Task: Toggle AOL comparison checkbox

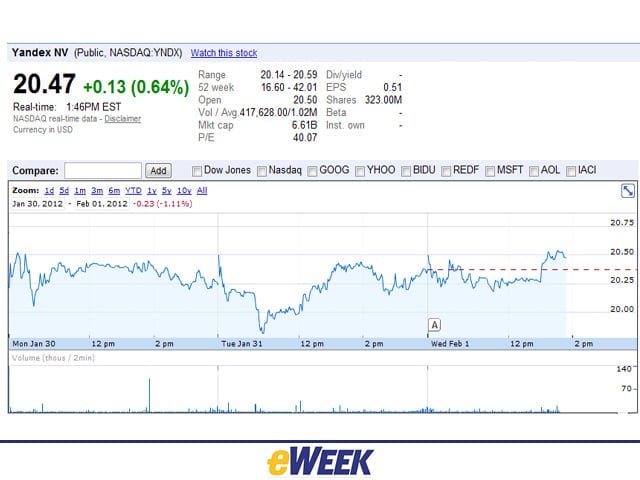Action: [534, 171]
